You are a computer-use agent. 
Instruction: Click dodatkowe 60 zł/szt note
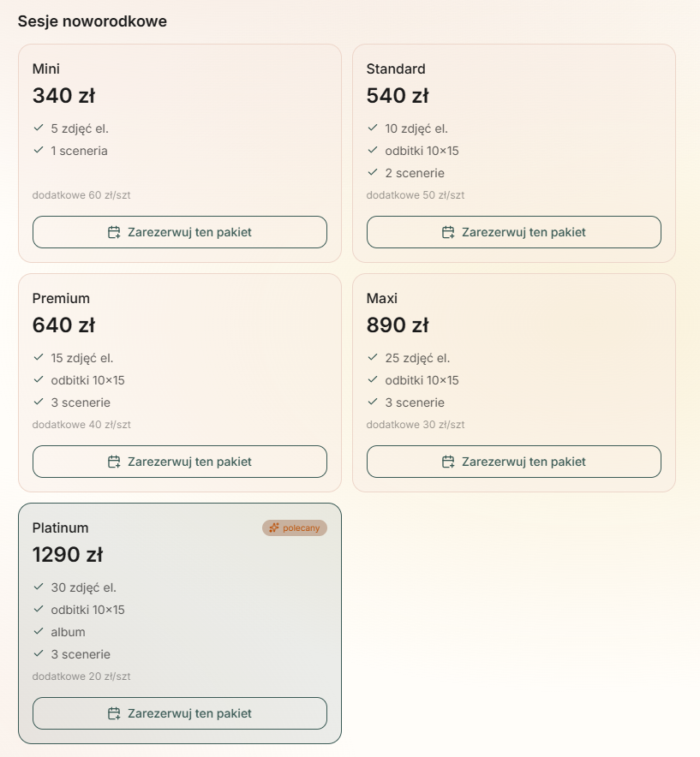point(81,195)
